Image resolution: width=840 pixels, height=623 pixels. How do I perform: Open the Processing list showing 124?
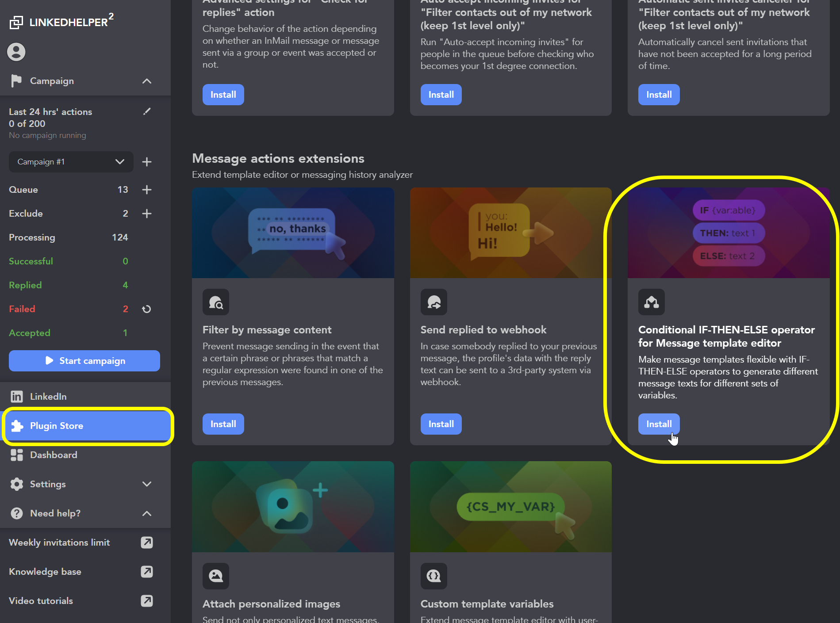coord(68,237)
